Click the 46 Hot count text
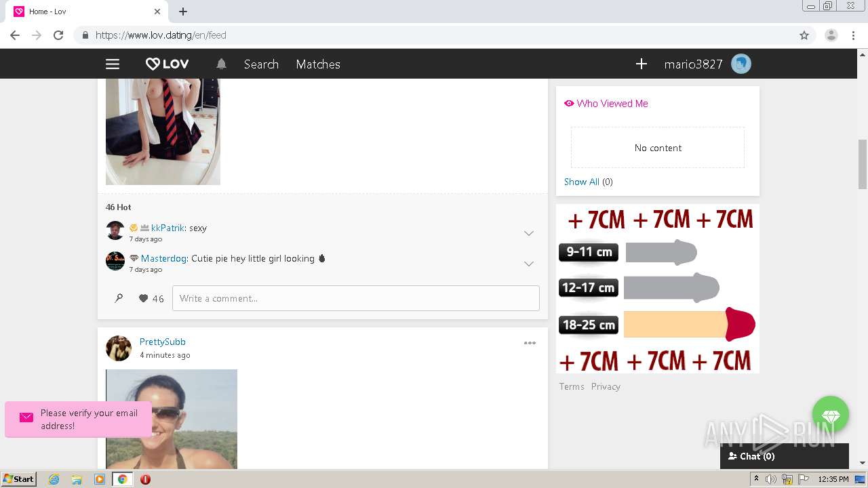This screenshot has height=488, width=868. point(119,207)
